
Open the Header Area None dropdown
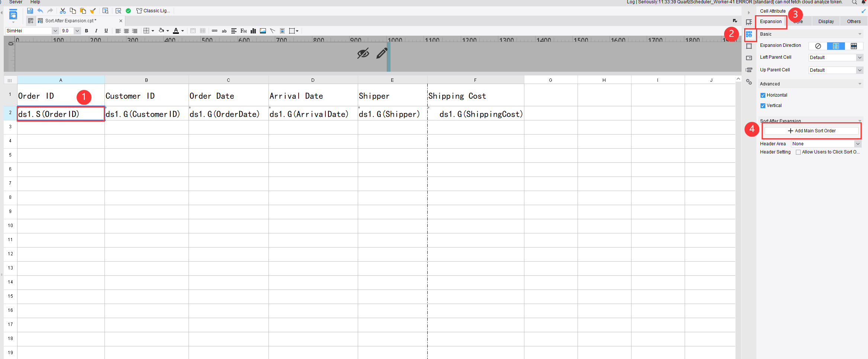click(x=858, y=143)
